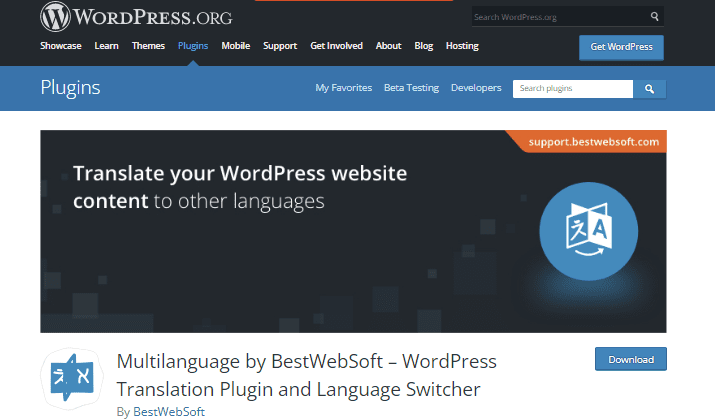Open the Get Involved menu item
715x420 pixels.
pos(337,46)
